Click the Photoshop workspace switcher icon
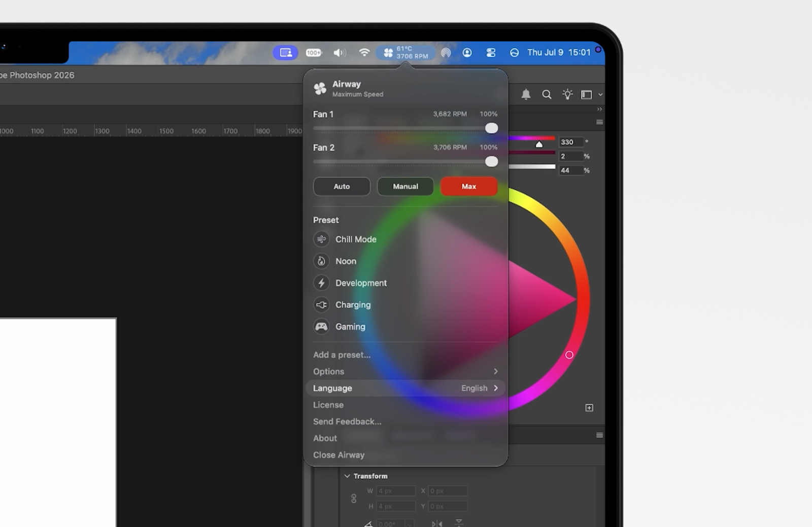 [587, 94]
